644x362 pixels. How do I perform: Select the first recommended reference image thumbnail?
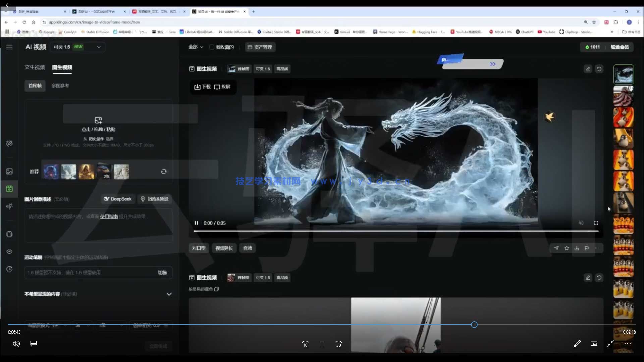(51, 171)
